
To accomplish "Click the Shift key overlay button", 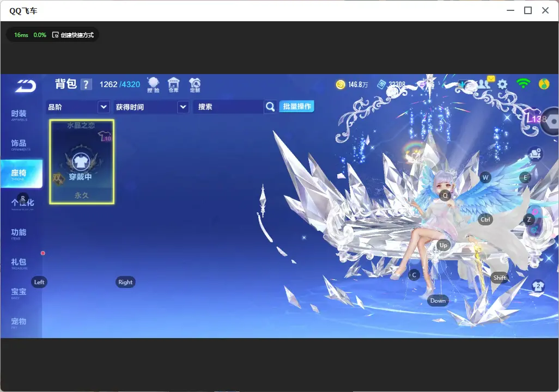I will (x=499, y=278).
